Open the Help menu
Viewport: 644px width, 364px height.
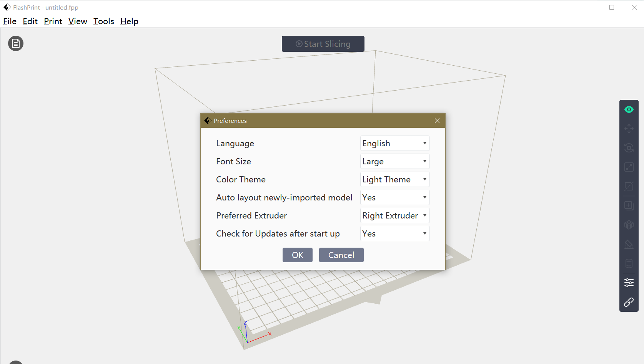(129, 21)
